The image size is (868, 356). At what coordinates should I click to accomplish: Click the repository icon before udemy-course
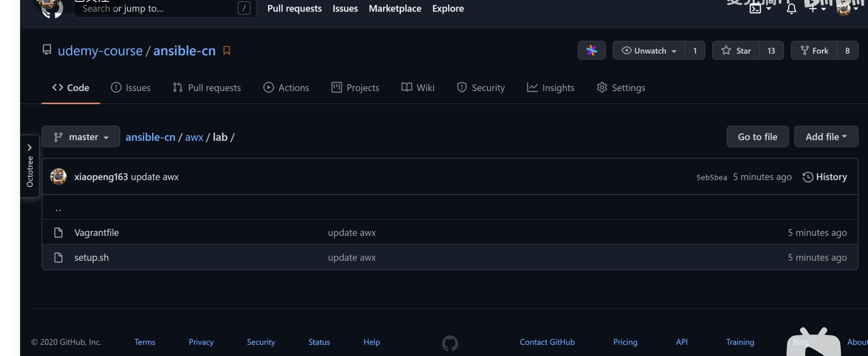47,50
